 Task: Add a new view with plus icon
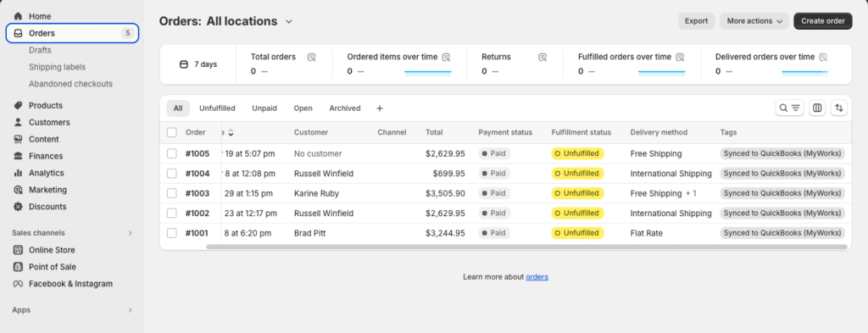tap(380, 108)
